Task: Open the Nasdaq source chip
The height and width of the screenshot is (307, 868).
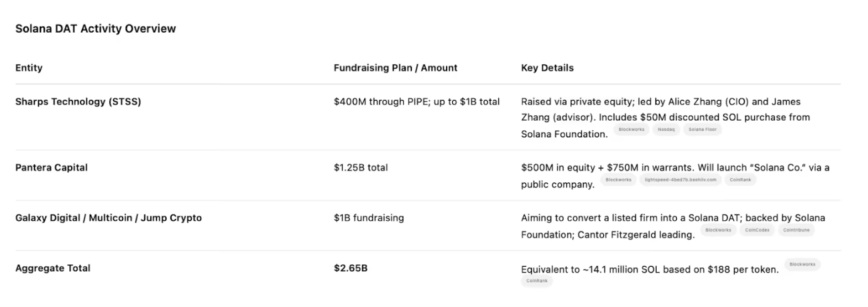Action: coord(666,130)
